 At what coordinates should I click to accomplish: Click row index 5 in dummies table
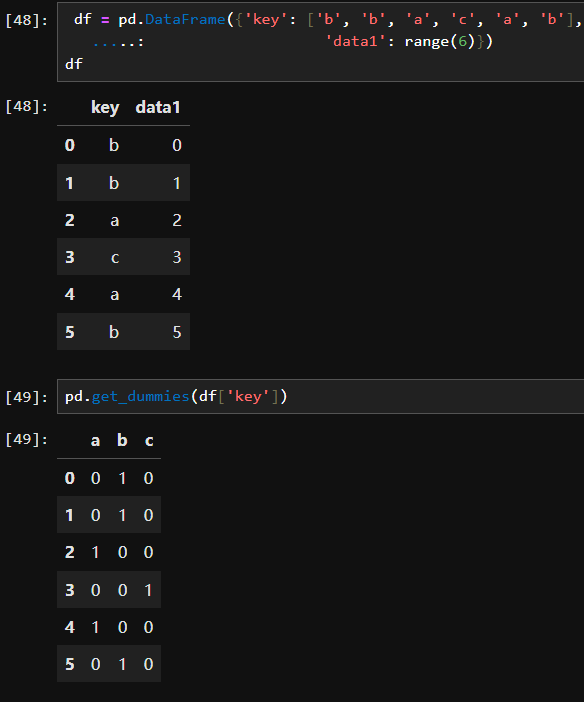point(70,664)
